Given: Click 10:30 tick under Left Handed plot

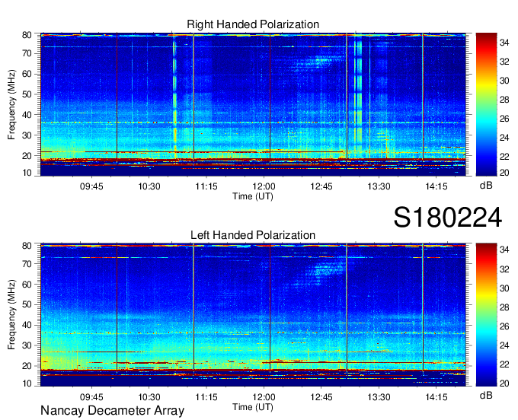Looking at the screenshot, I should coord(149,397).
